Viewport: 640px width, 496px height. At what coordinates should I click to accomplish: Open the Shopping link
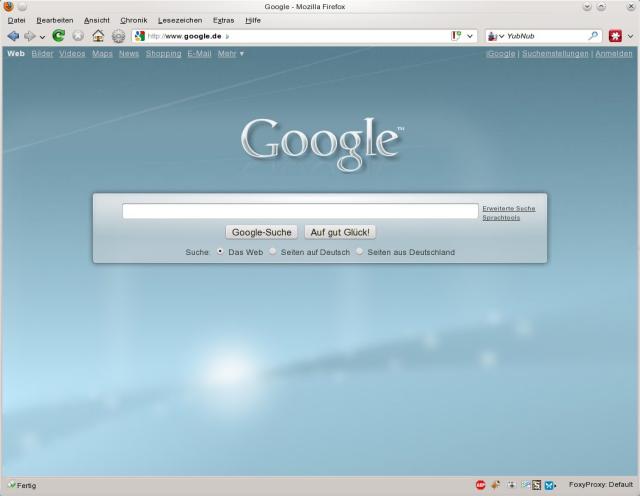click(163, 53)
